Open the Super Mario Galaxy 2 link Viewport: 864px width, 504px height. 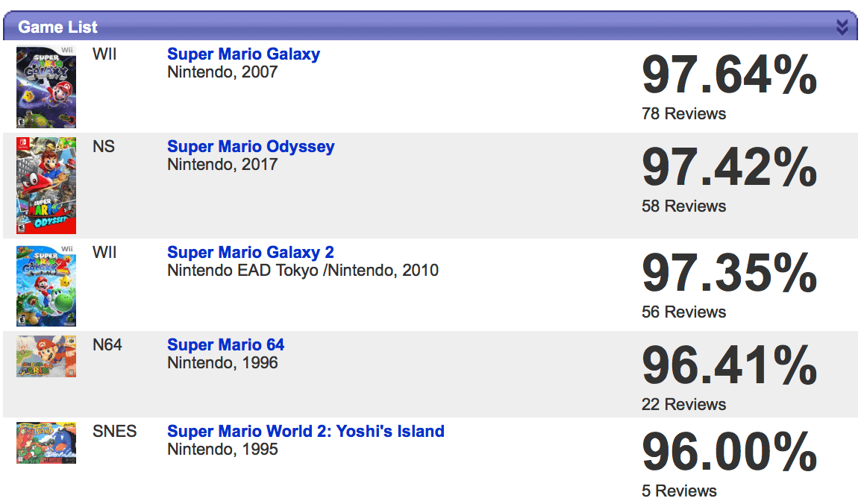251,252
